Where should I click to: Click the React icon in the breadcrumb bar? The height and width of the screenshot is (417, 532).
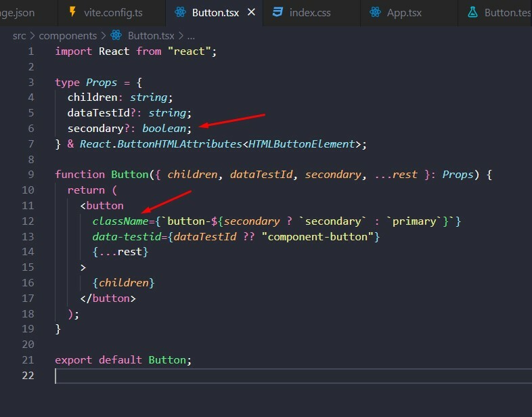116,35
